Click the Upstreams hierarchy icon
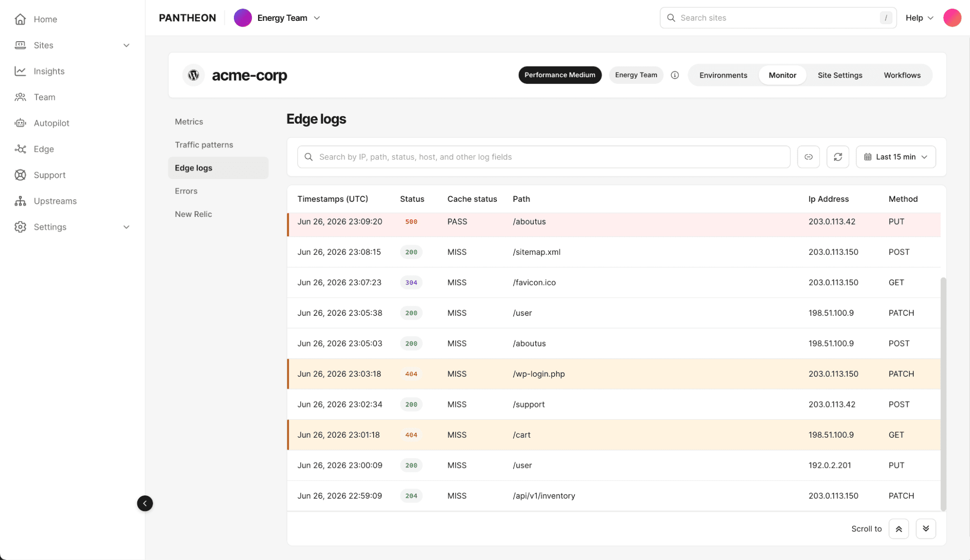The height and width of the screenshot is (560, 970). pyautogui.click(x=20, y=201)
